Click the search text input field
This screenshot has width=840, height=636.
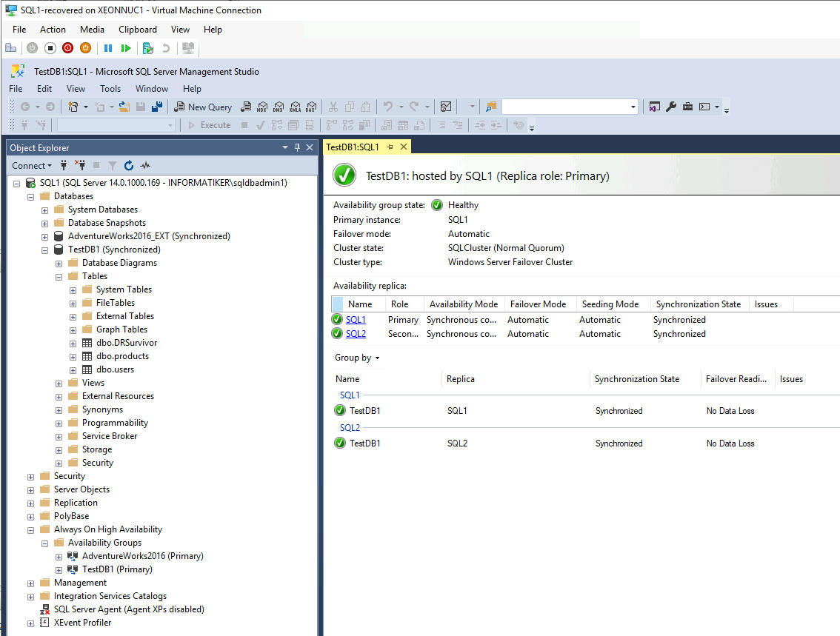(x=565, y=107)
